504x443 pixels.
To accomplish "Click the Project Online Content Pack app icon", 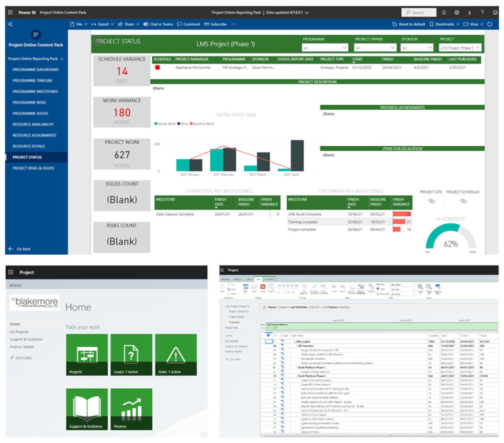I will [35, 35].
